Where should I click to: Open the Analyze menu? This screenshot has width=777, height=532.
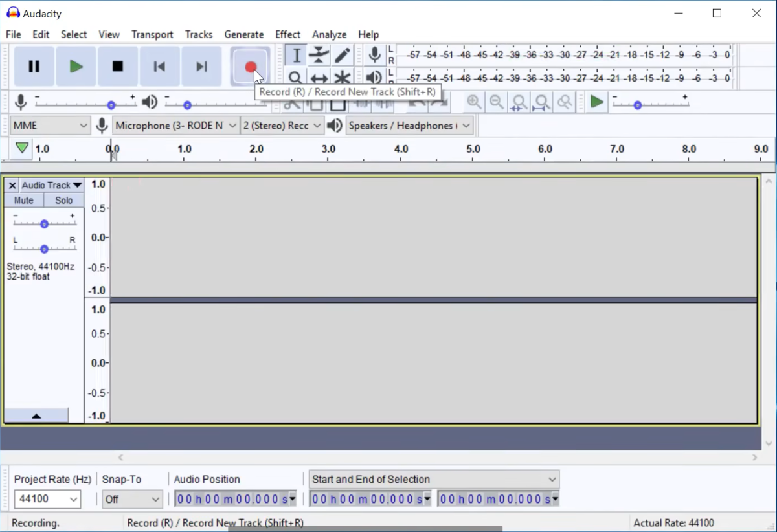329,34
